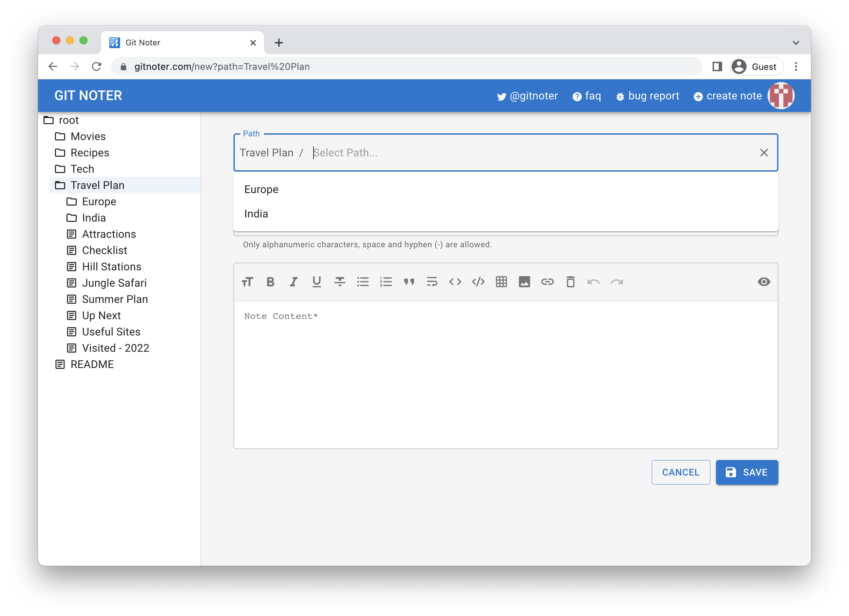This screenshot has height=616, width=849.
Task: Open the faq link in header
Action: pos(587,96)
